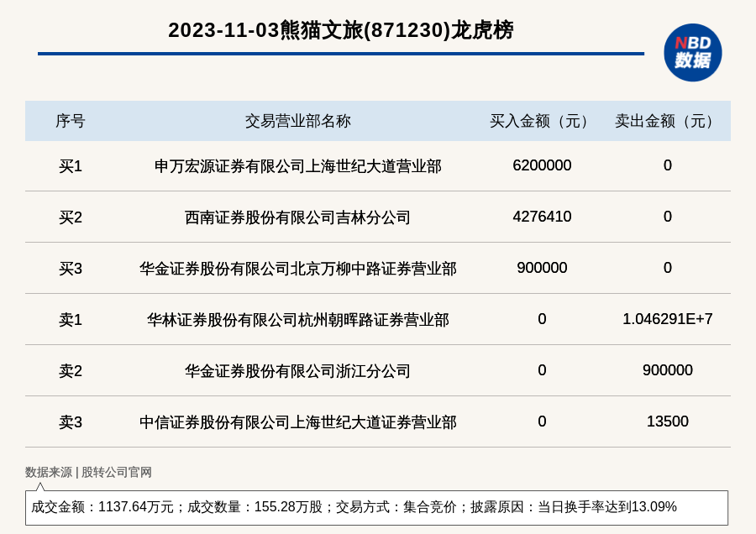Click the buy amount 900000 in 买3 row
The width and height of the screenshot is (756, 534).
542,268
